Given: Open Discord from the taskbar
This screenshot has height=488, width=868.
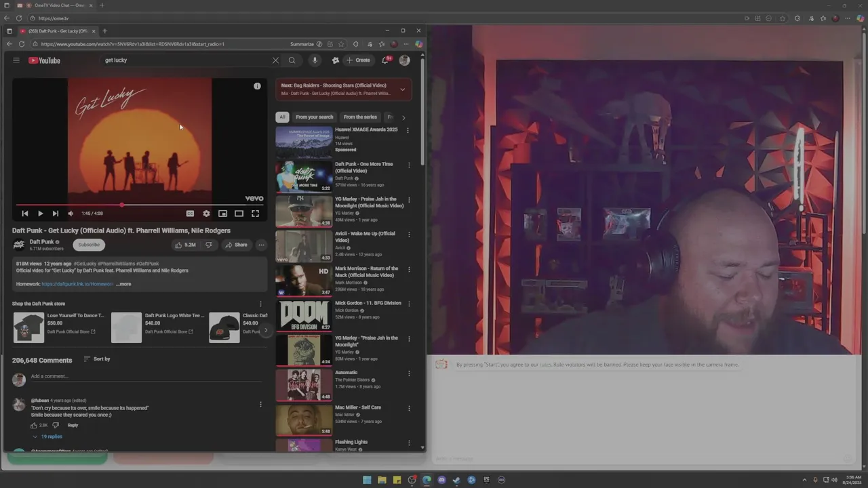Looking at the screenshot, I should 441,480.
